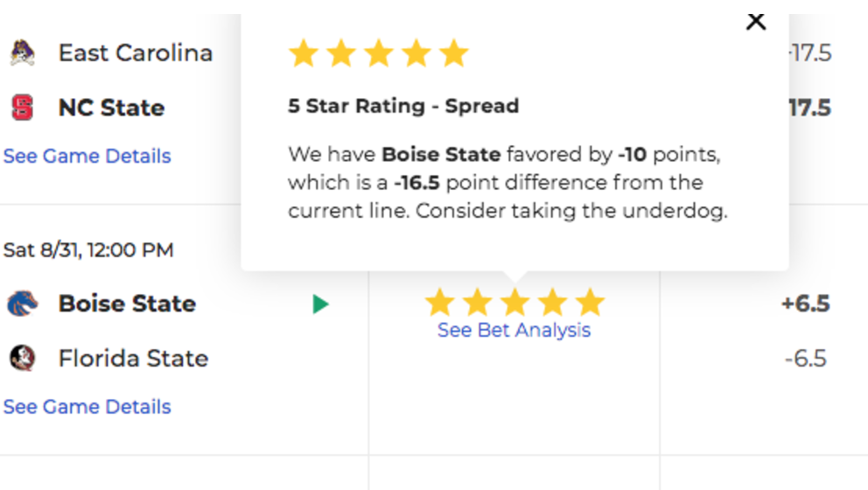Click the Boise State Broncos logo
This screenshot has width=868, height=490.
[23, 304]
